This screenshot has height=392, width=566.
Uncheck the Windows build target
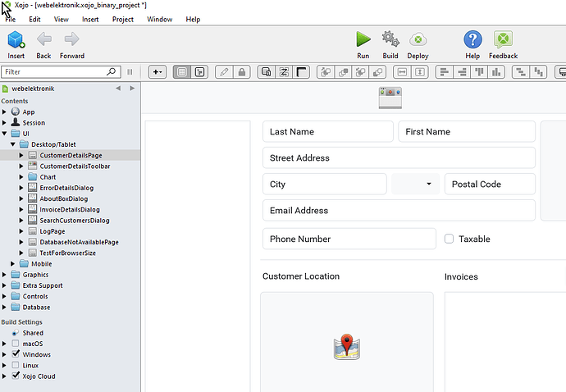(x=16, y=353)
